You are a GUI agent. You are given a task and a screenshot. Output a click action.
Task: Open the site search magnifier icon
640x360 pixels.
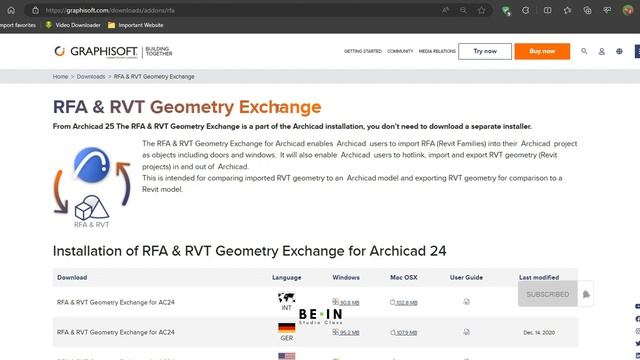[584, 51]
